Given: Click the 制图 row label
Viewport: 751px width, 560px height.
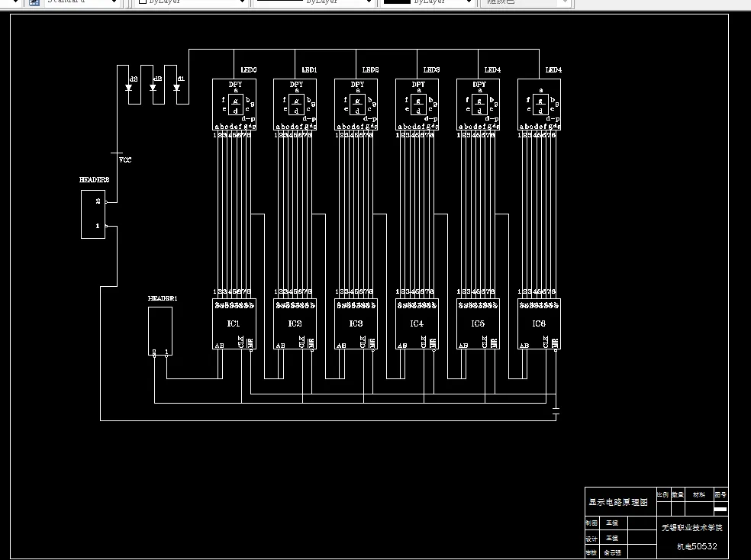Looking at the screenshot, I should click(591, 523).
